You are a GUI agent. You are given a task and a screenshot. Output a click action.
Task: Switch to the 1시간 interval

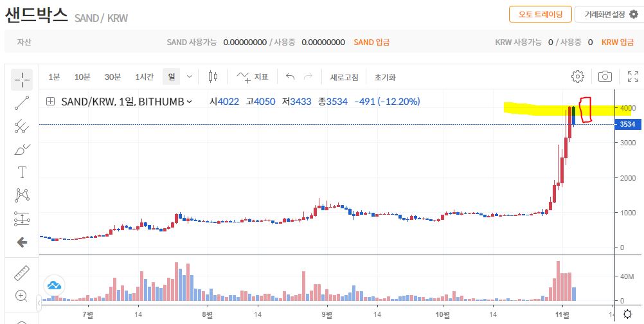coord(144,76)
